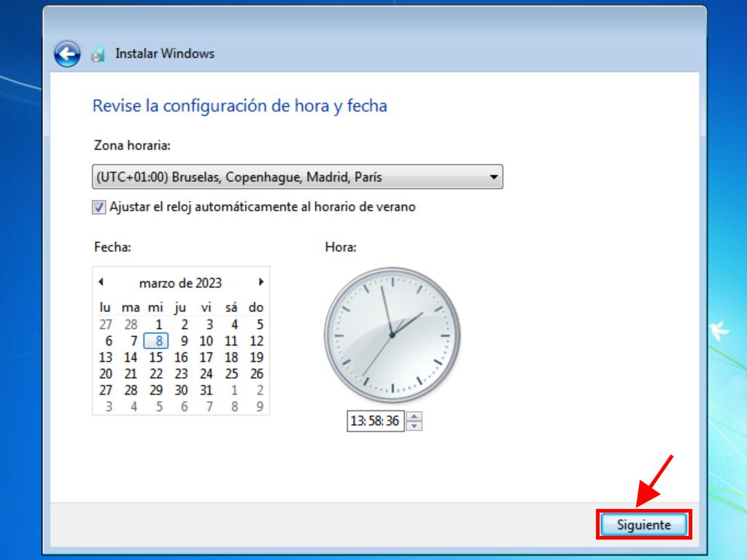The image size is (747, 560).
Task: Select March 20 in the calendar
Action: click(x=106, y=374)
